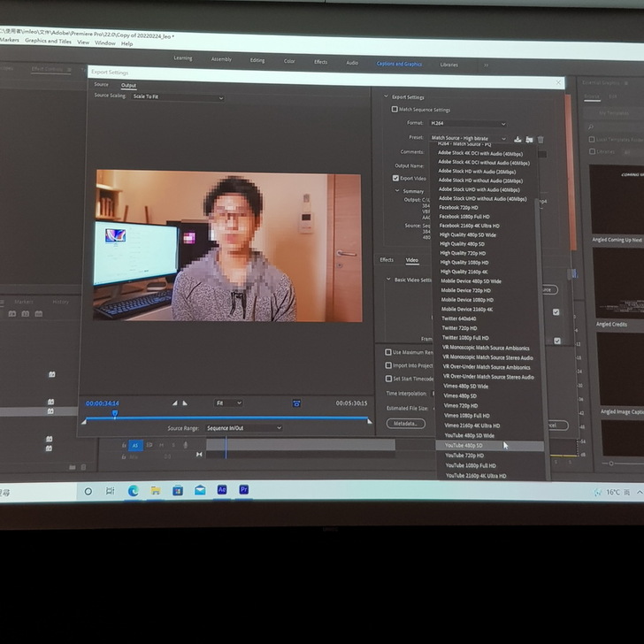Click the current timecode 00:00:34:14
644x644 pixels.
pyautogui.click(x=103, y=403)
